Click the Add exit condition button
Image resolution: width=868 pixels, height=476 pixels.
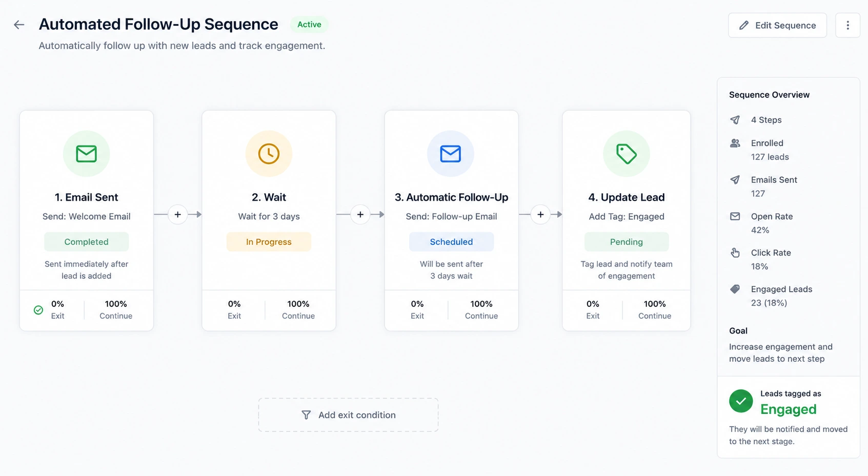pos(348,415)
